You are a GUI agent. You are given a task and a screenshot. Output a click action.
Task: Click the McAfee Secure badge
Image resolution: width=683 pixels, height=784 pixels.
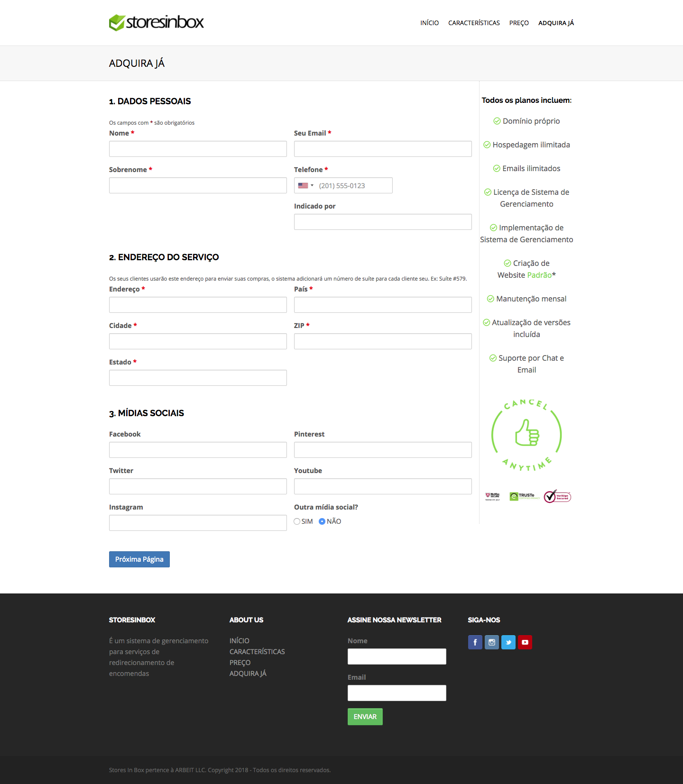[x=492, y=496]
